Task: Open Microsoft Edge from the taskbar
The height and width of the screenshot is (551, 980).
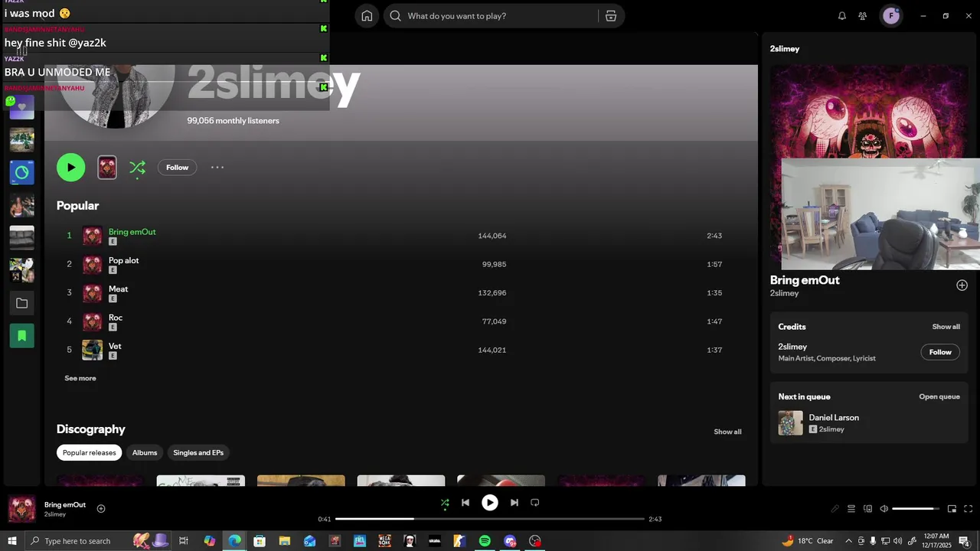Action: (234, 541)
